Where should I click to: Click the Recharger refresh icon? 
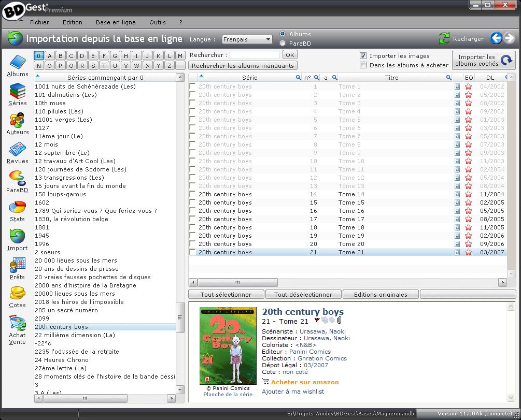(x=444, y=38)
